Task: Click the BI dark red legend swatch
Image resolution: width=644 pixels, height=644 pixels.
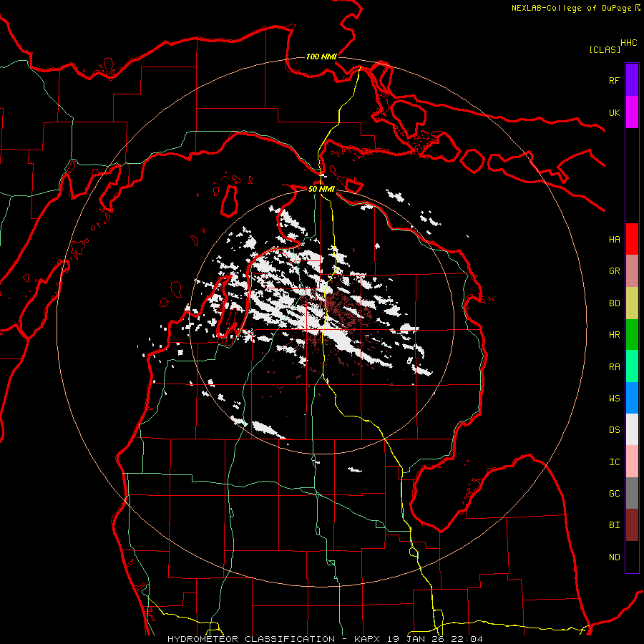Action: (632, 525)
